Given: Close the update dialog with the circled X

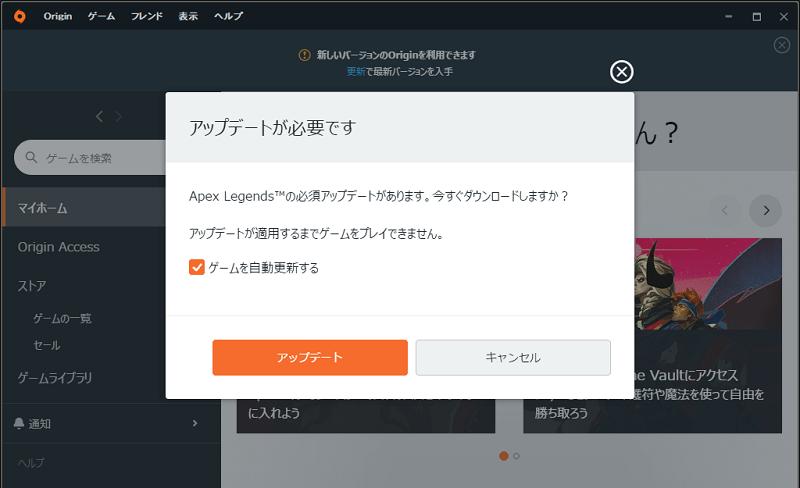Looking at the screenshot, I should (621, 72).
